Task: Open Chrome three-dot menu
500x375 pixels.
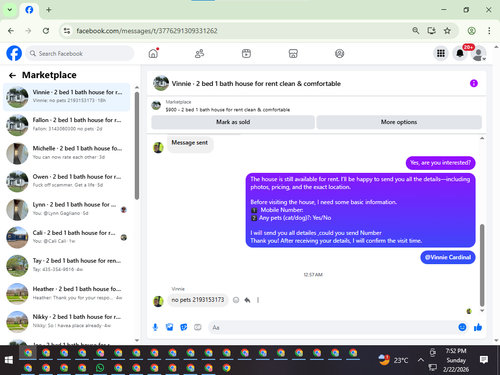Action: [489, 31]
